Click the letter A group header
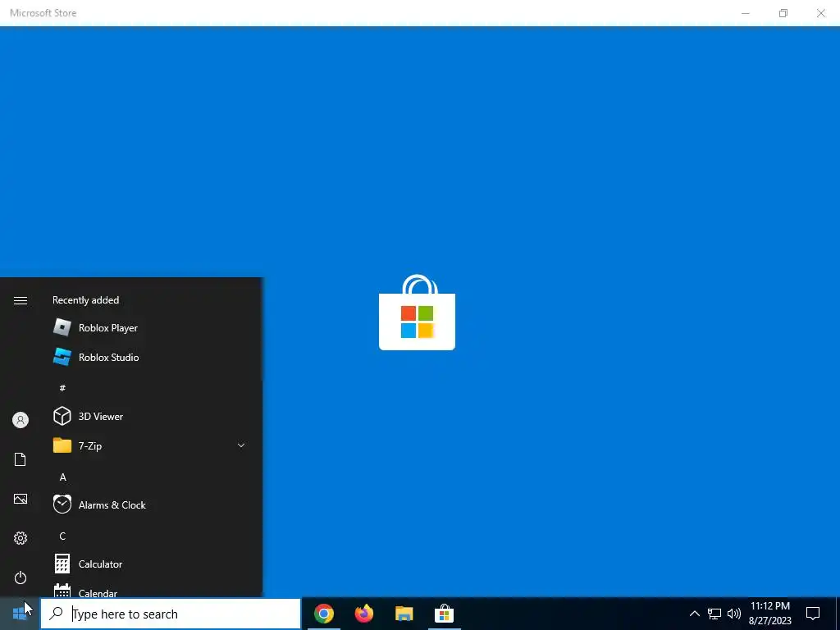The width and height of the screenshot is (840, 630). (62, 477)
